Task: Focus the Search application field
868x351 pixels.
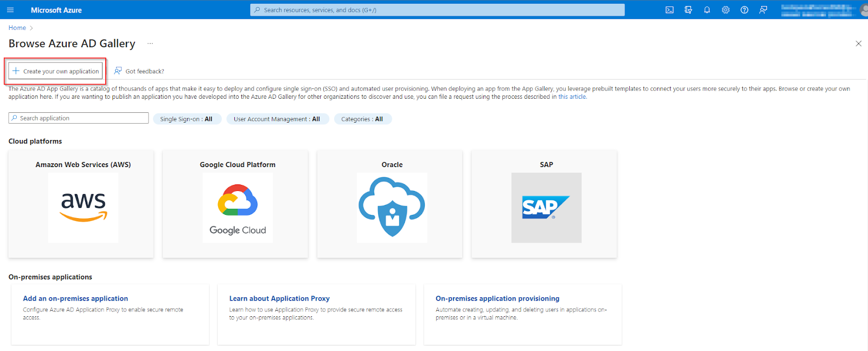Action: click(x=79, y=118)
